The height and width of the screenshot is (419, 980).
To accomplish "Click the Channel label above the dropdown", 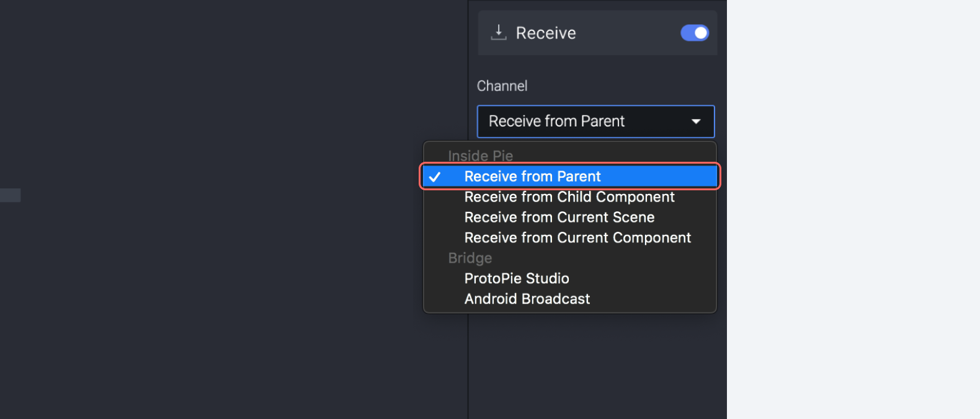I will coord(502,86).
